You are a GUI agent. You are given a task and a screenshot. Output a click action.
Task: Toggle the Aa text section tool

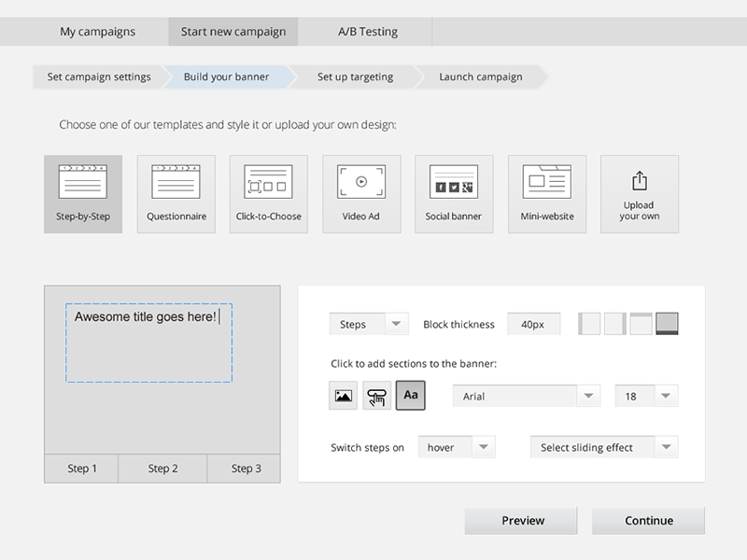coord(411,396)
